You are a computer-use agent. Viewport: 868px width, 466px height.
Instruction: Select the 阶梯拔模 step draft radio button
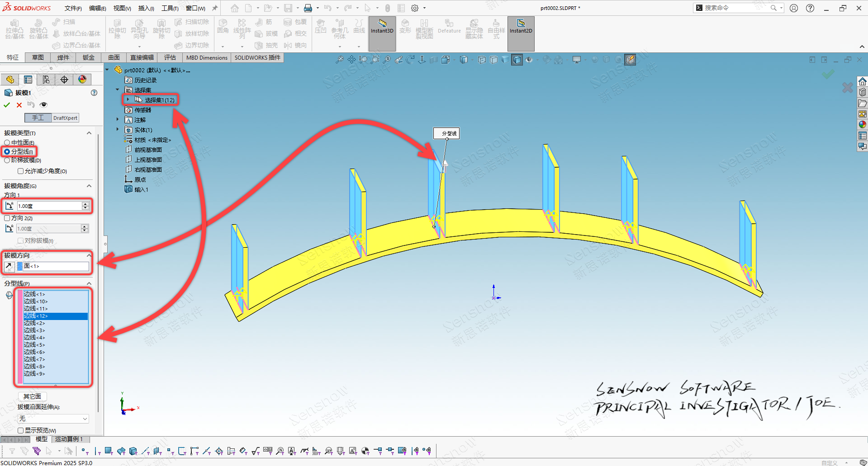coord(7,160)
